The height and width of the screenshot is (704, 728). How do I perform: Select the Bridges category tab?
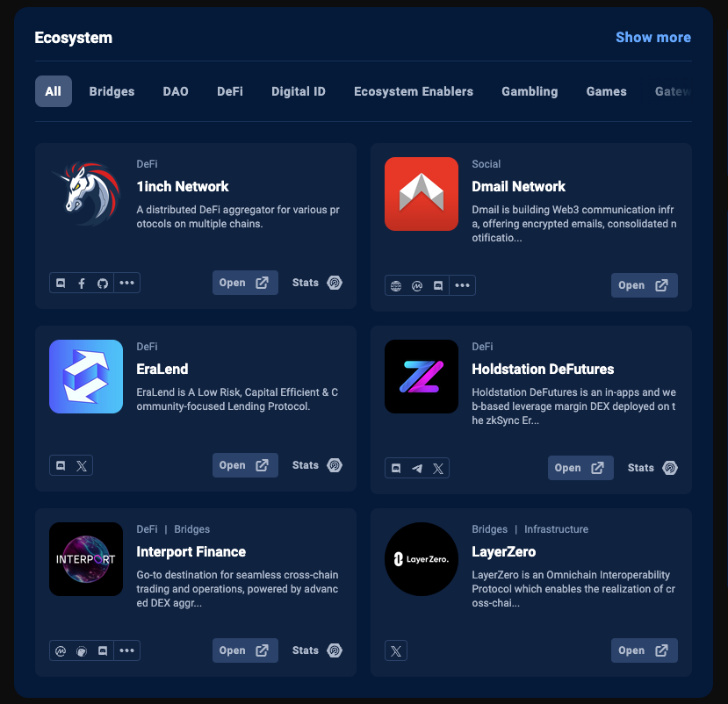click(112, 91)
